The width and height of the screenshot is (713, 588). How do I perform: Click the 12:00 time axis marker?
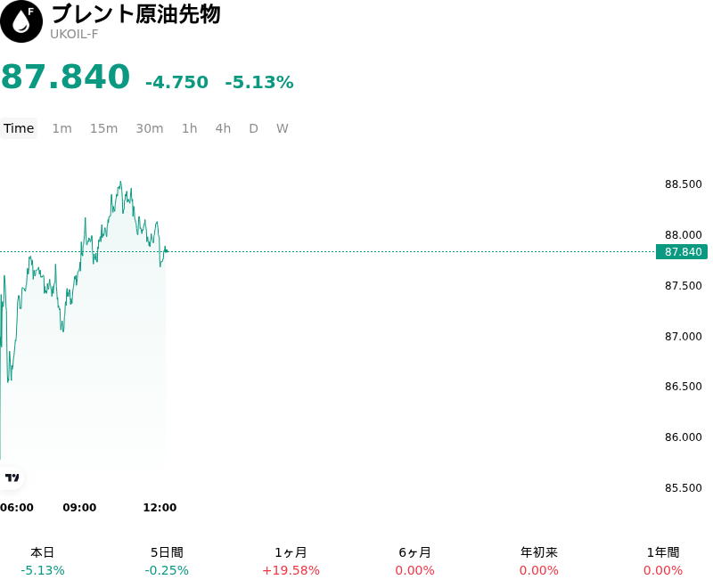click(160, 508)
